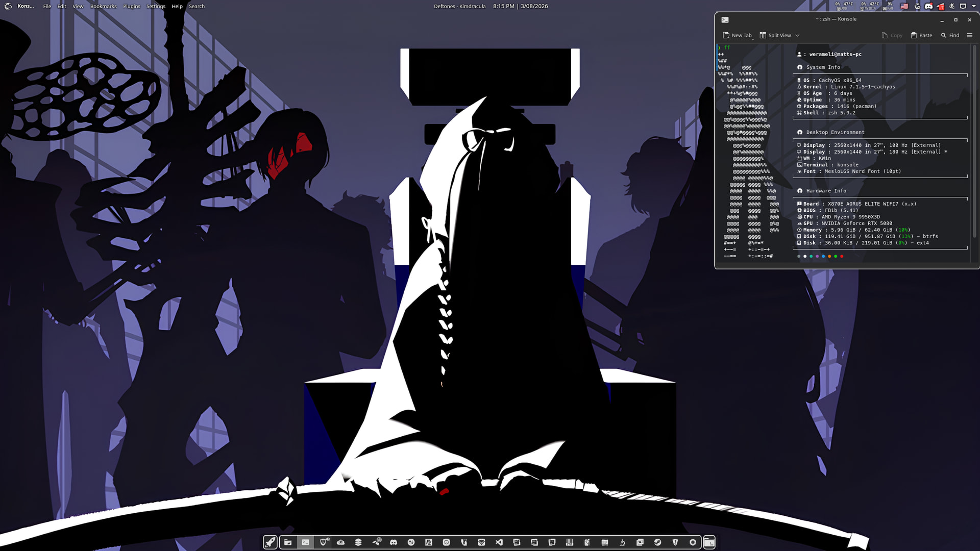
Task: Click the application logo in top-left corner
Action: click(8, 6)
